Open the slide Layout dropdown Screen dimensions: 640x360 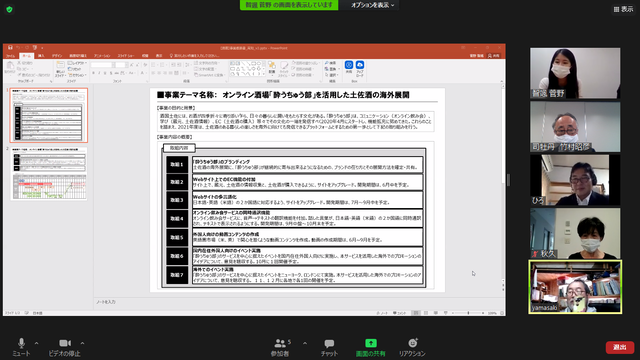click(77, 63)
